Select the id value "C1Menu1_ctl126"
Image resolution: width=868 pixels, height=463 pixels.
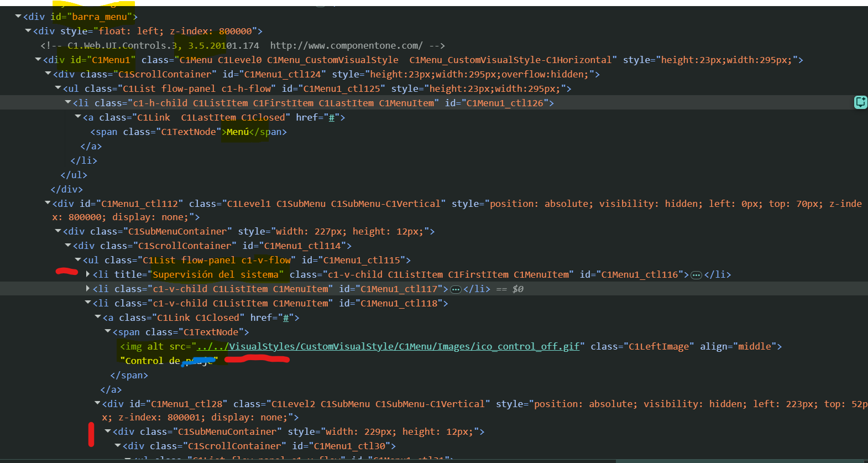[x=505, y=103]
